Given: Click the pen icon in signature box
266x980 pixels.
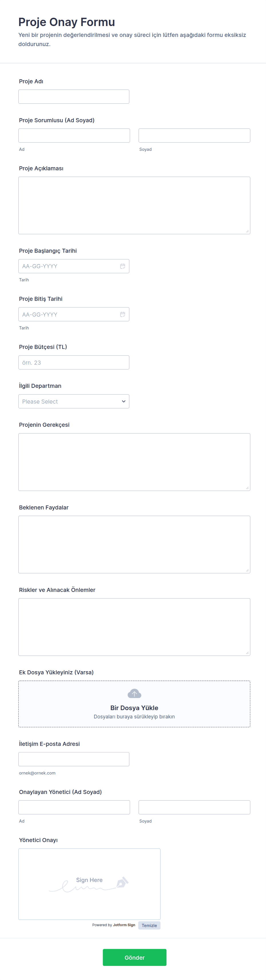Looking at the screenshot, I should (x=122, y=882).
